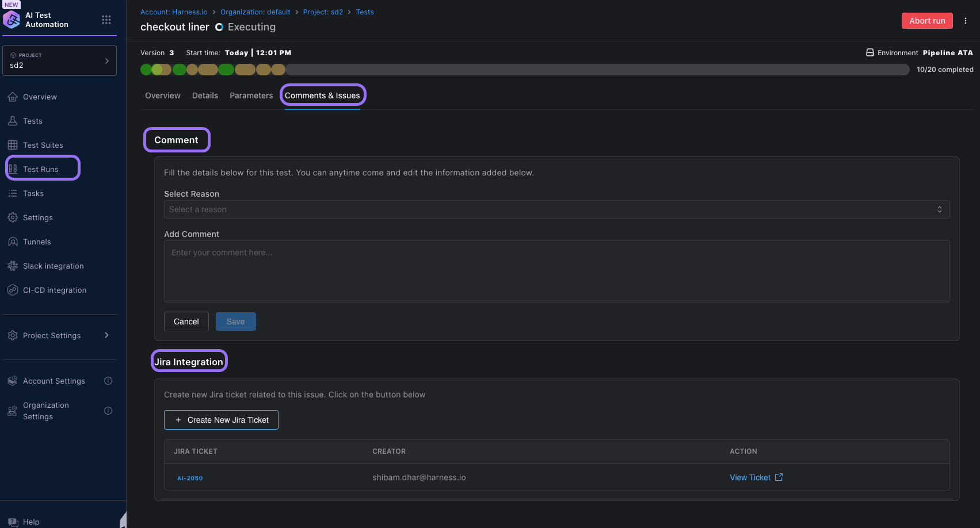Screen dimensions: 980x528
Task: Open the three-dot menu near Abort run
Action: (966, 21)
